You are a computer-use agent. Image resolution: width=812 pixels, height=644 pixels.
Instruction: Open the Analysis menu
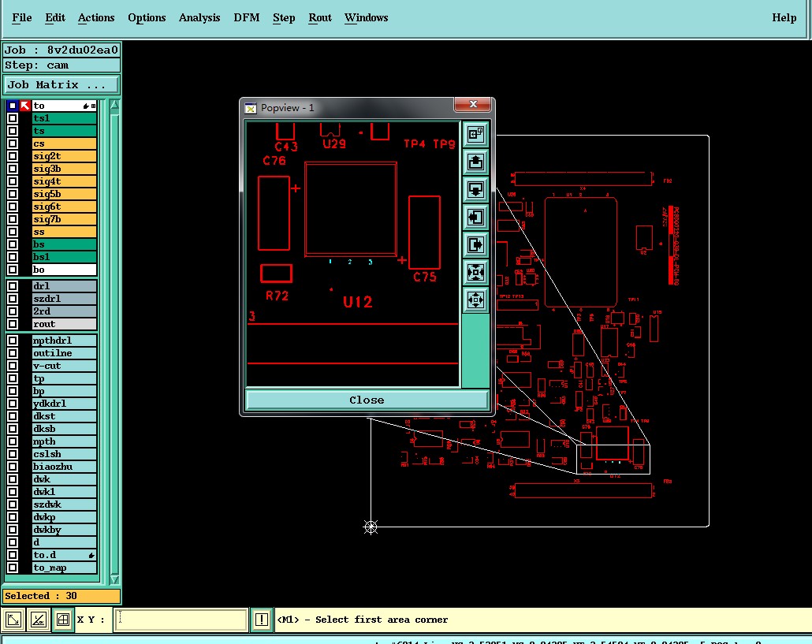pyautogui.click(x=199, y=17)
